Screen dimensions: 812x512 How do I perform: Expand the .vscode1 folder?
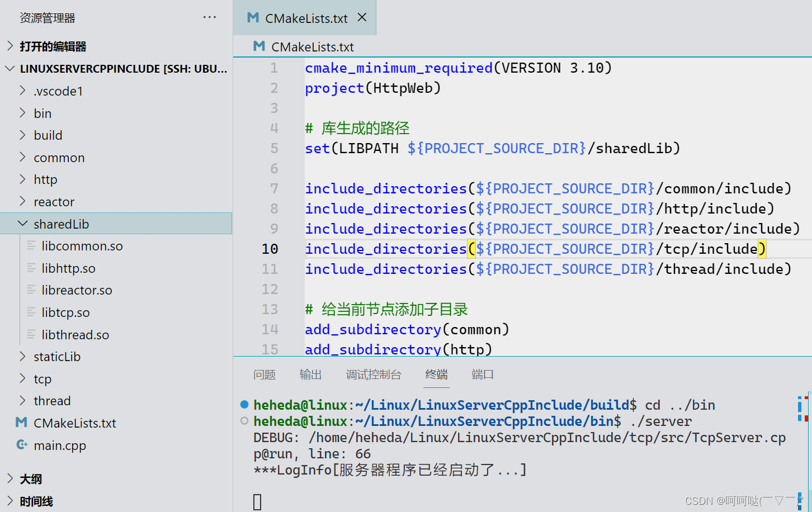[23, 91]
